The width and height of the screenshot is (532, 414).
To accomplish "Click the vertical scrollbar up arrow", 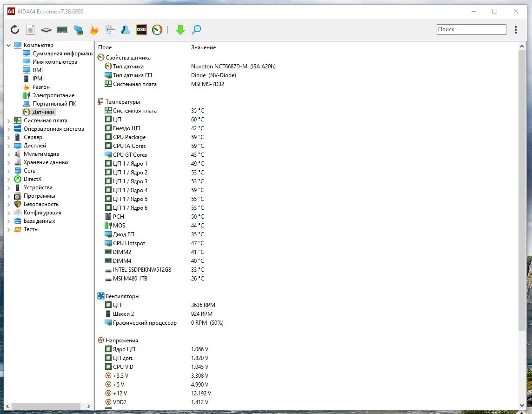I will (522, 46).
